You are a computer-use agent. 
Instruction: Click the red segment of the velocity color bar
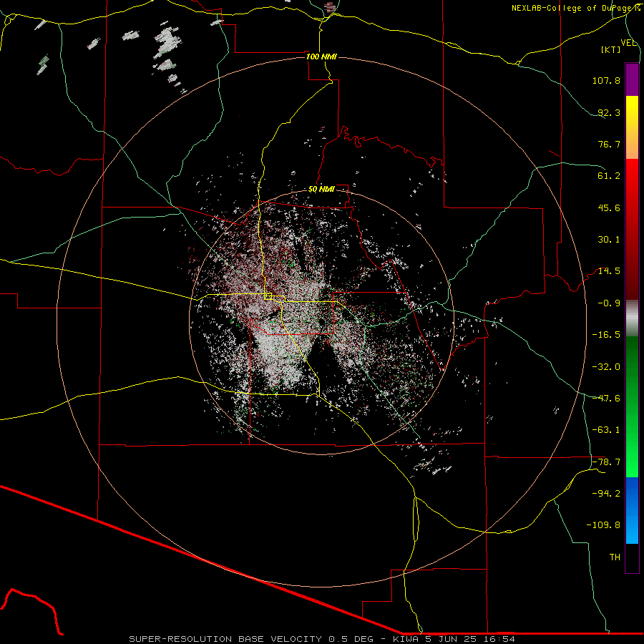(632, 229)
